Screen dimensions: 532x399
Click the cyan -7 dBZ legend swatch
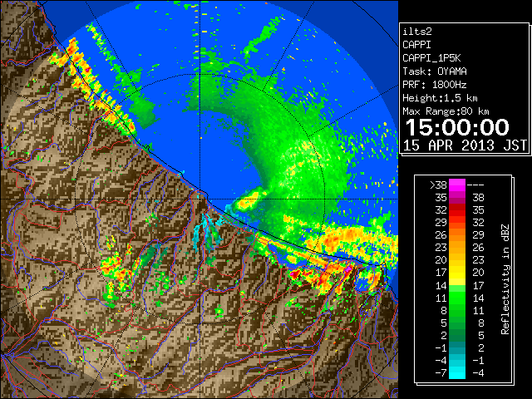tap(457, 373)
